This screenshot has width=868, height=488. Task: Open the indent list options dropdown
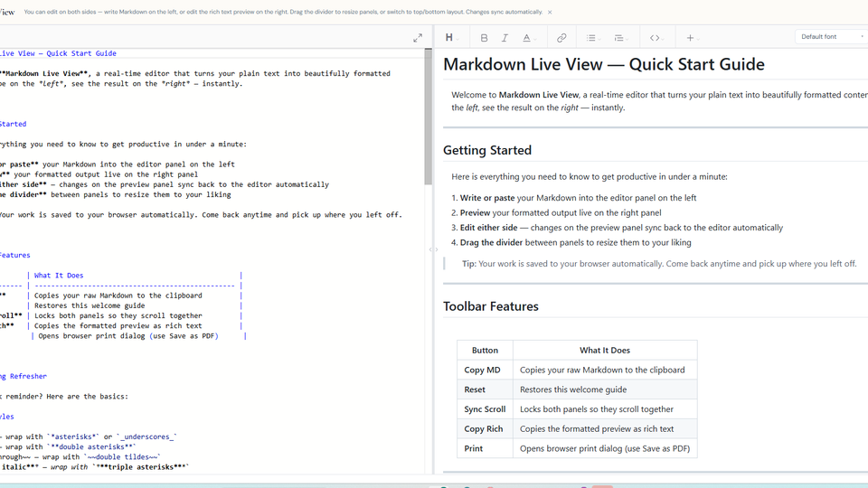(620, 38)
